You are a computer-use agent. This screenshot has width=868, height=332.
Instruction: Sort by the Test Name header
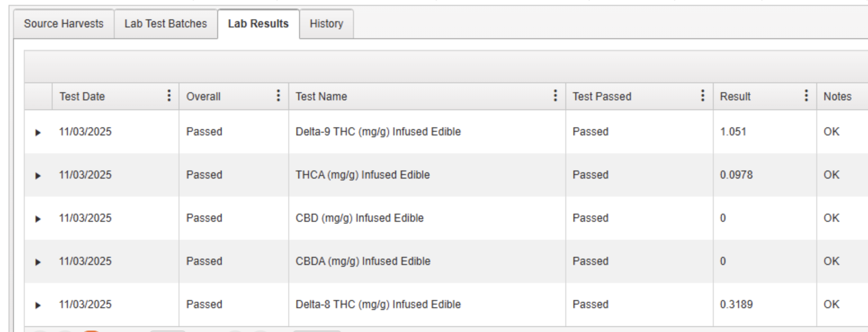click(x=321, y=96)
